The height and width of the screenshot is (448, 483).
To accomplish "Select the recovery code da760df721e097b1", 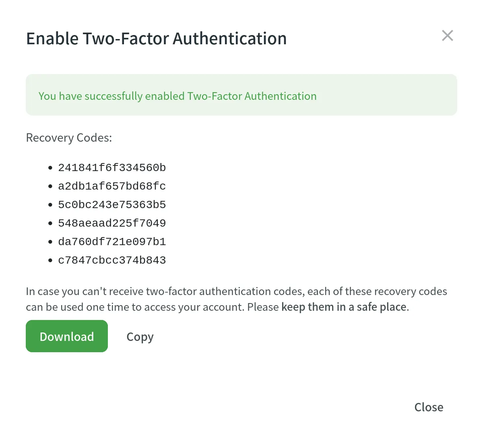I will click(112, 242).
